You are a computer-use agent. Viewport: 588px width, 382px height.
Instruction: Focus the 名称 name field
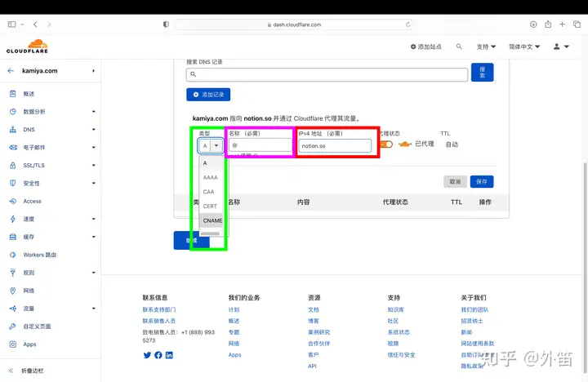coord(261,145)
